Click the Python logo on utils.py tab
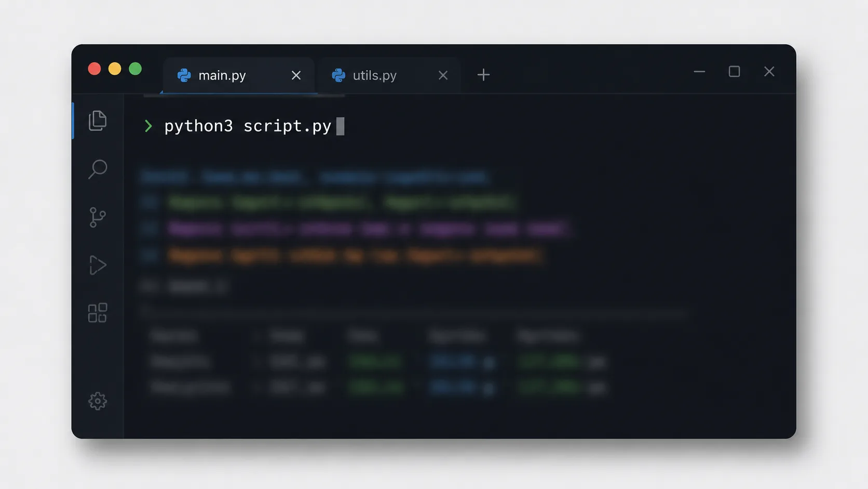 click(x=338, y=75)
